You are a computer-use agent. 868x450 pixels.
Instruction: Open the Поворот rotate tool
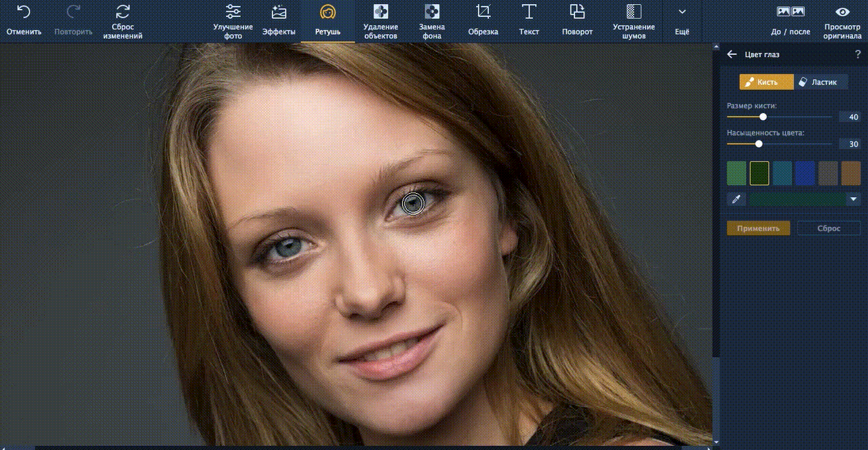point(577,21)
